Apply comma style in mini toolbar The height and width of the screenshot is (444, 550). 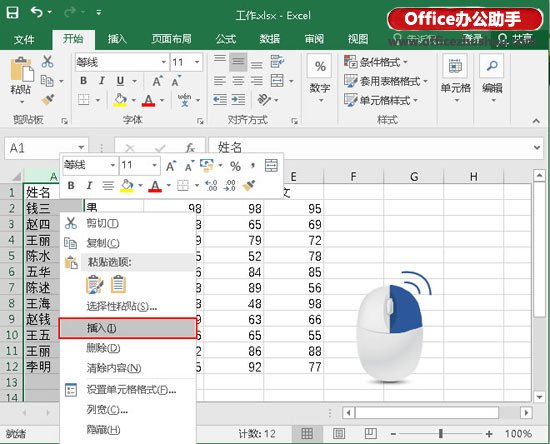click(253, 165)
